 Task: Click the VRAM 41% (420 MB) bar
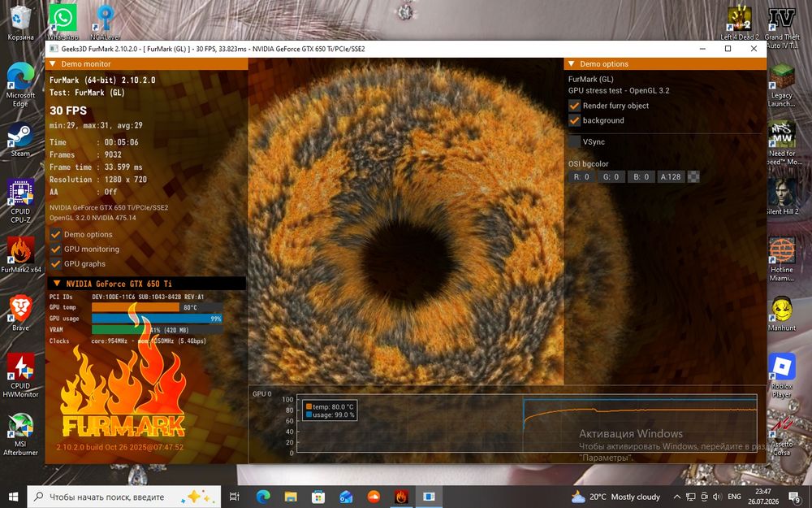click(x=158, y=330)
